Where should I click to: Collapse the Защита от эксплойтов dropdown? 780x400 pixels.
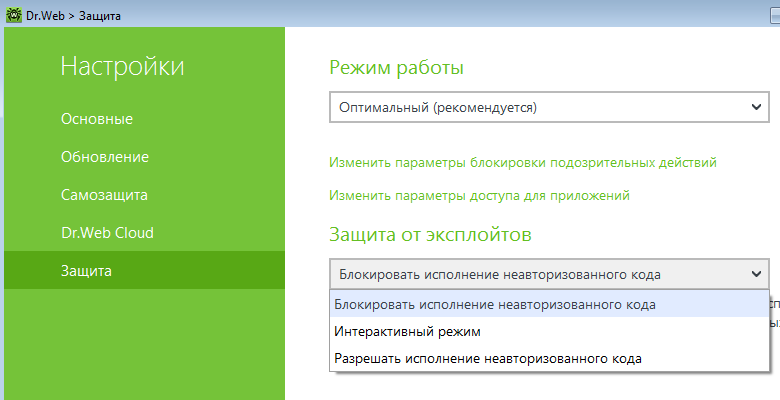coord(549,274)
